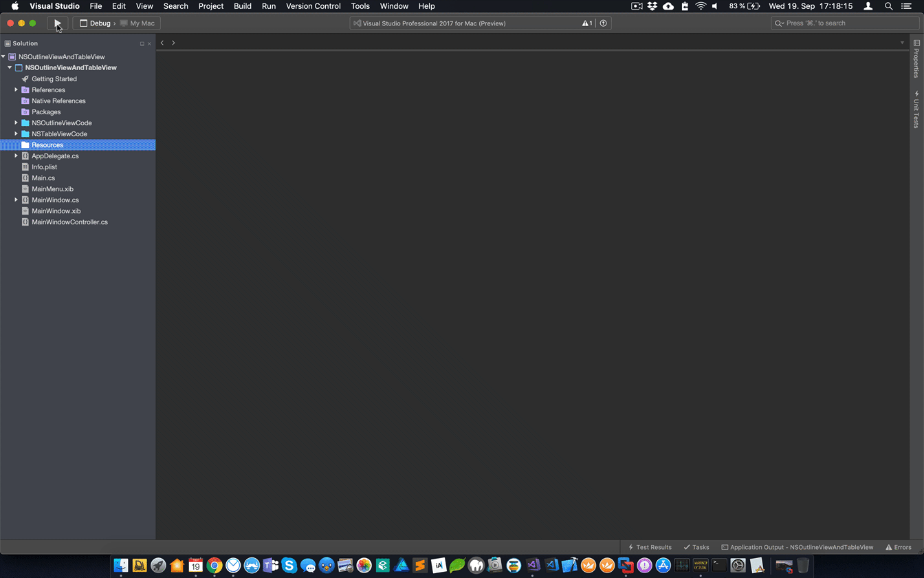Screen dimensions: 924x578
Task: Open the Edit menu
Action: (119, 6)
